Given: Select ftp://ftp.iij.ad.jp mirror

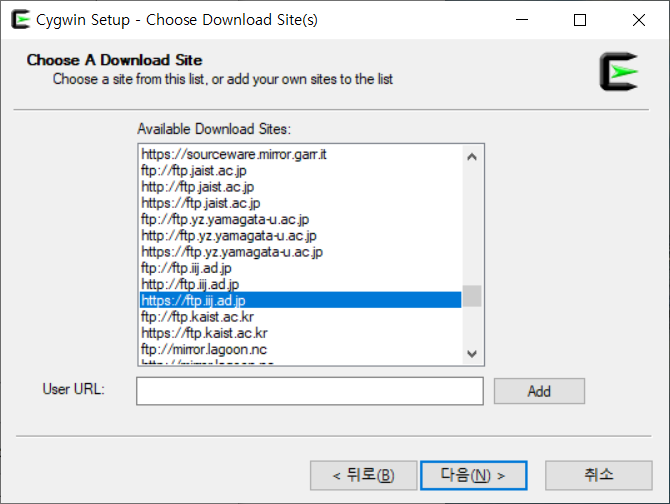Looking at the screenshot, I should pos(300,268).
